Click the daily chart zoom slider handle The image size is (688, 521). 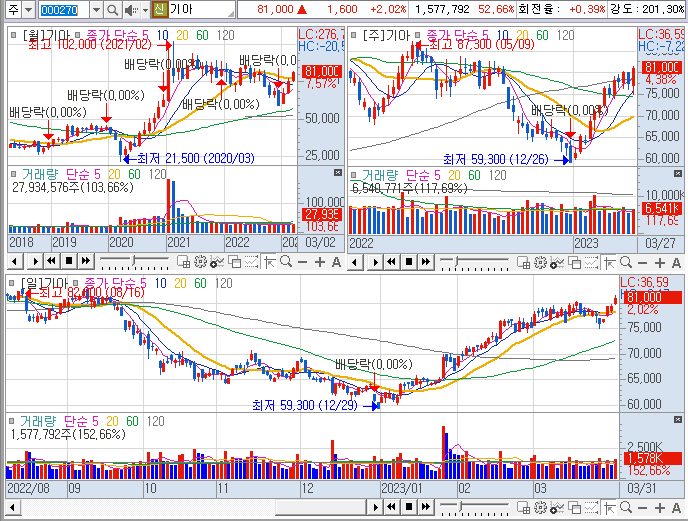pyautogui.click(x=461, y=506)
